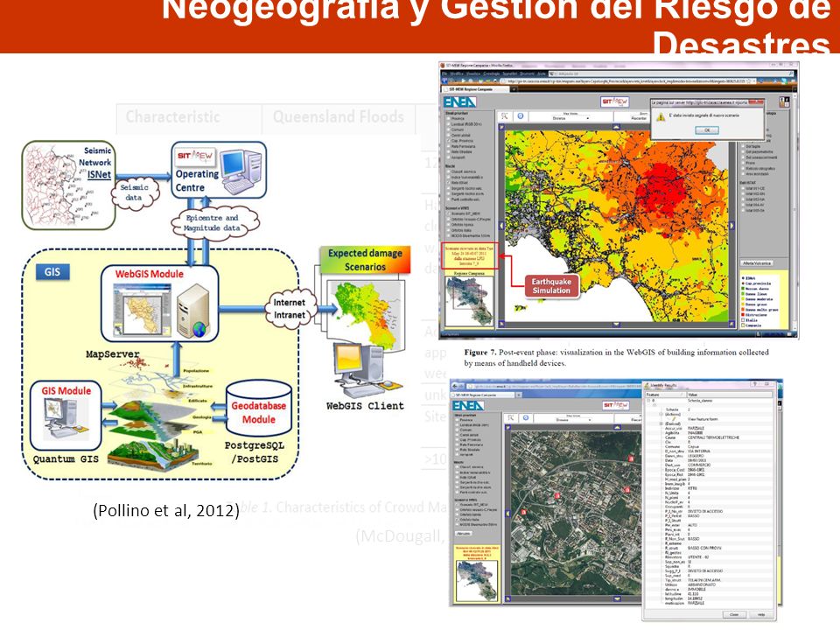Viewport: 840px width, 630px height.
Task: Click Danno grave orange legend swatch
Action: point(744,304)
